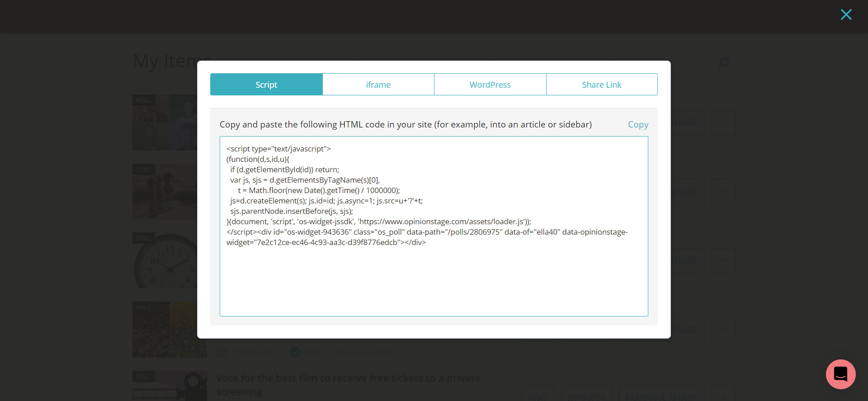The height and width of the screenshot is (401, 868).
Task: Click the open status checkmark icon
Action: (x=295, y=352)
